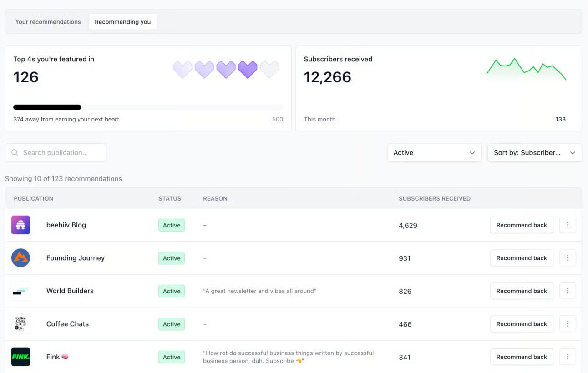This screenshot has width=588, height=373.
Task: Click the Founding Journey publication logo
Action: [20, 258]
